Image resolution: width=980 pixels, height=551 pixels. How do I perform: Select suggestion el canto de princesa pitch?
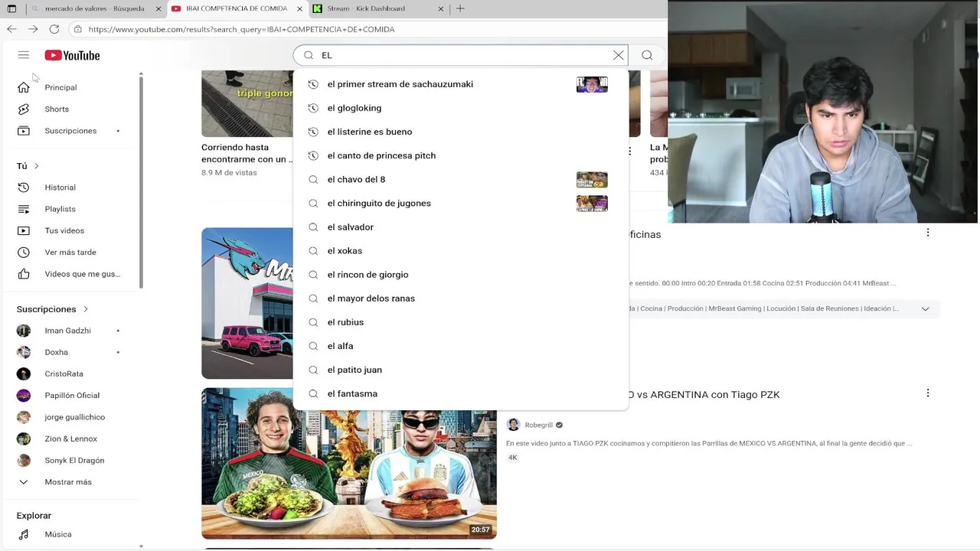(x=460, y=155)
